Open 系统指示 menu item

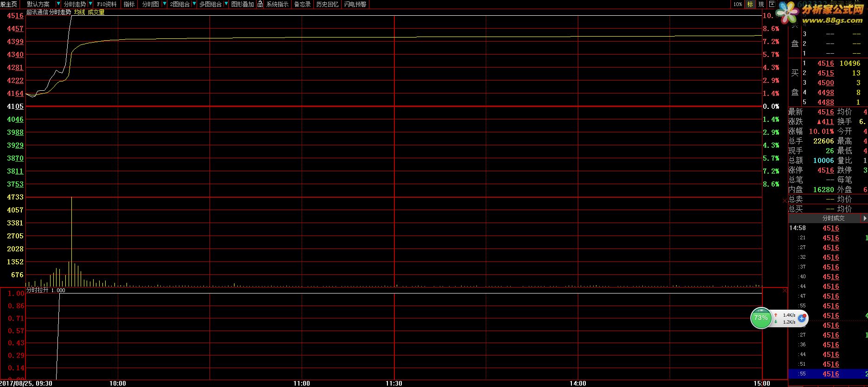coord(277,4)
